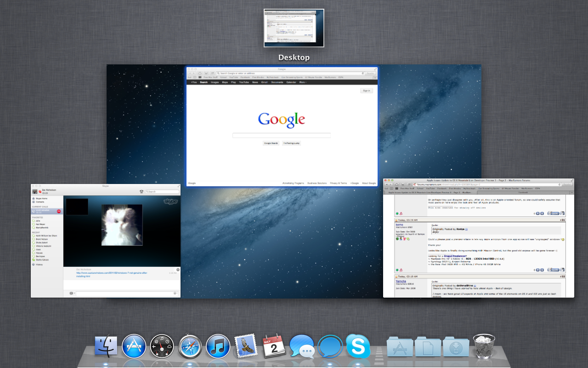Screen dimensions: 588x368
Task: Open Messages from the Dock
Action: [x=302, y=346]
